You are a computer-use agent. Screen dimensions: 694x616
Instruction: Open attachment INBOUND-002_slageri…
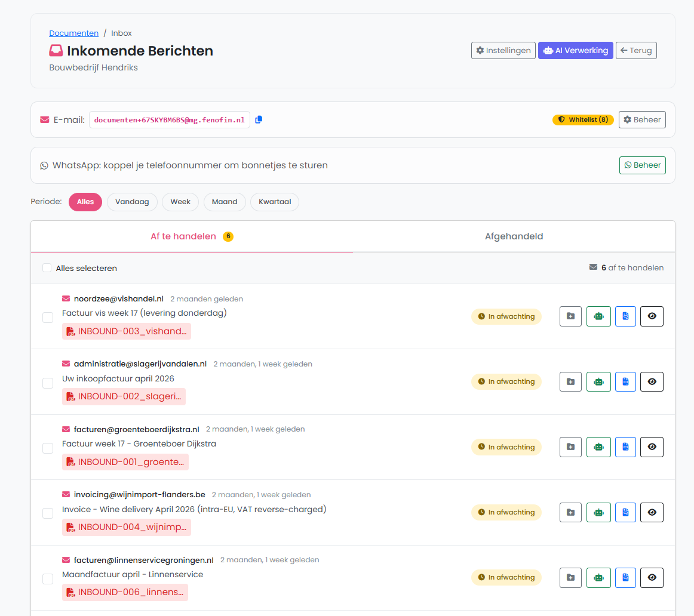[124, 396]
